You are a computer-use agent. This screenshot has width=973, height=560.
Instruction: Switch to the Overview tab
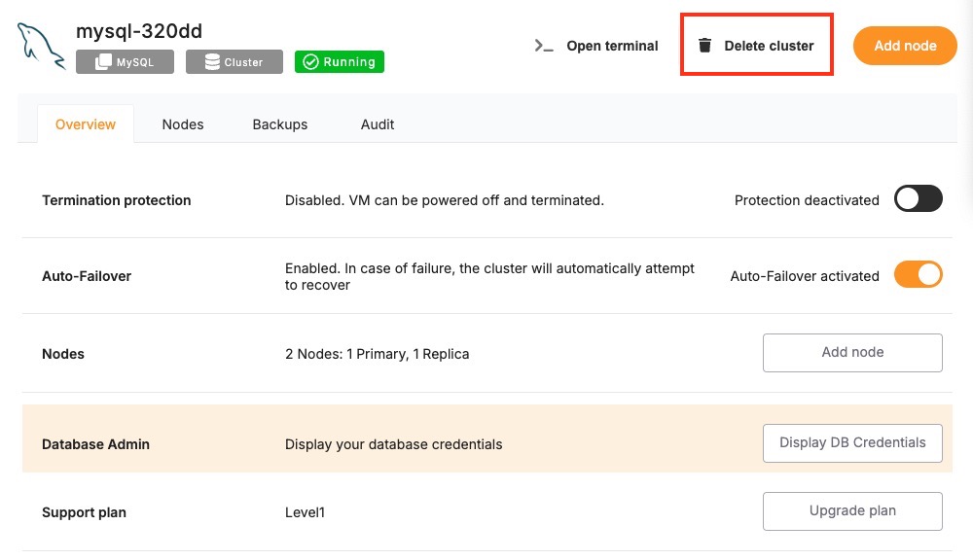[86, 124]
